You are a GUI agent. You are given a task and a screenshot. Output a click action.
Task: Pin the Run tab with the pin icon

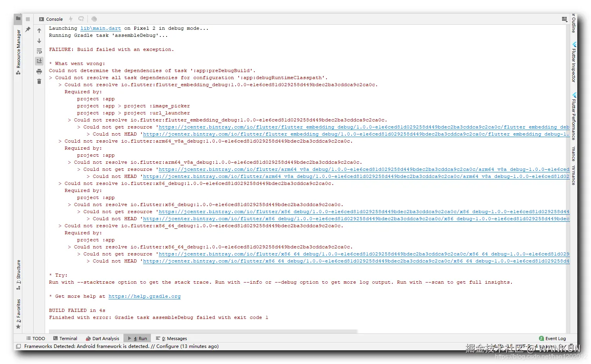(x=28, y=29)
